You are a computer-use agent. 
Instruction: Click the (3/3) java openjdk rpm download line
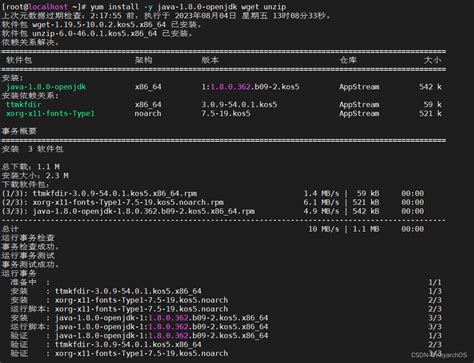click(x=213, y=211)
